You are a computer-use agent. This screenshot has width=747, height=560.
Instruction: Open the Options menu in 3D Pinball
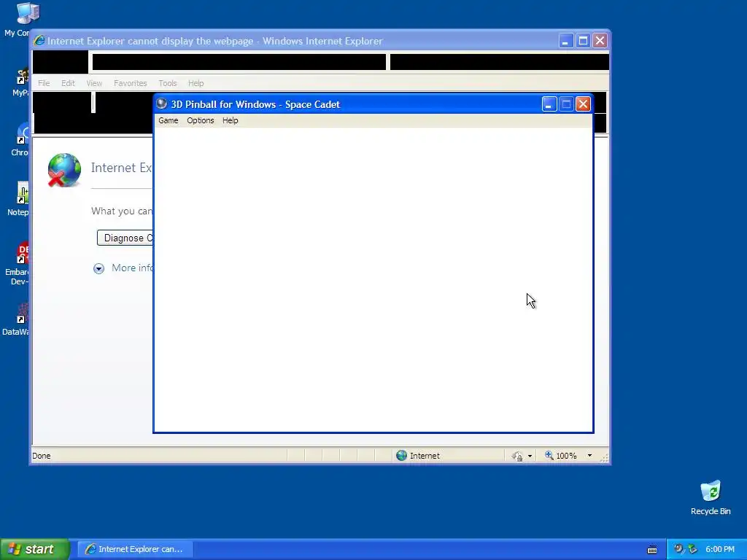[x=200, y=120]
